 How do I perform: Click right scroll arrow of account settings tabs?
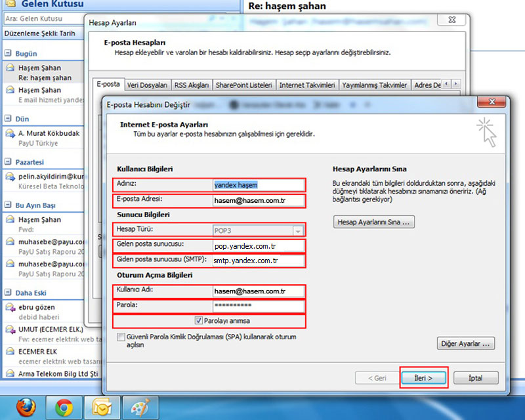point(456,85)
